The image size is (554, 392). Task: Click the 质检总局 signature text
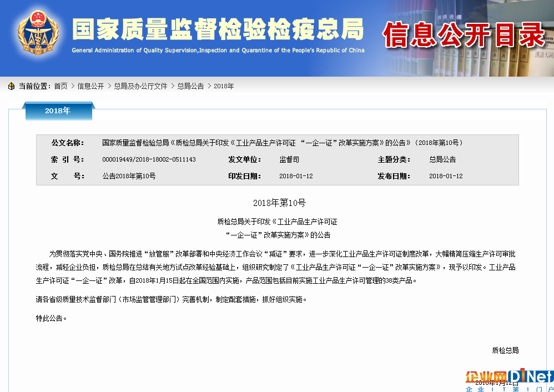[505, 350]
